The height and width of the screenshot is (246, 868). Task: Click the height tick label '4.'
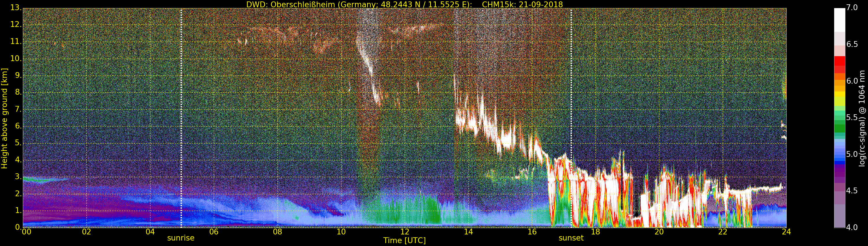pos(18,160)
